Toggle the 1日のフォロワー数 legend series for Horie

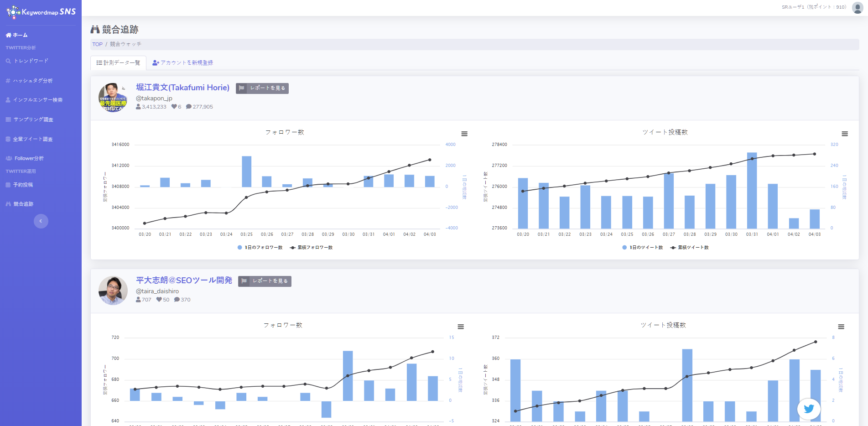click(260, 248)
